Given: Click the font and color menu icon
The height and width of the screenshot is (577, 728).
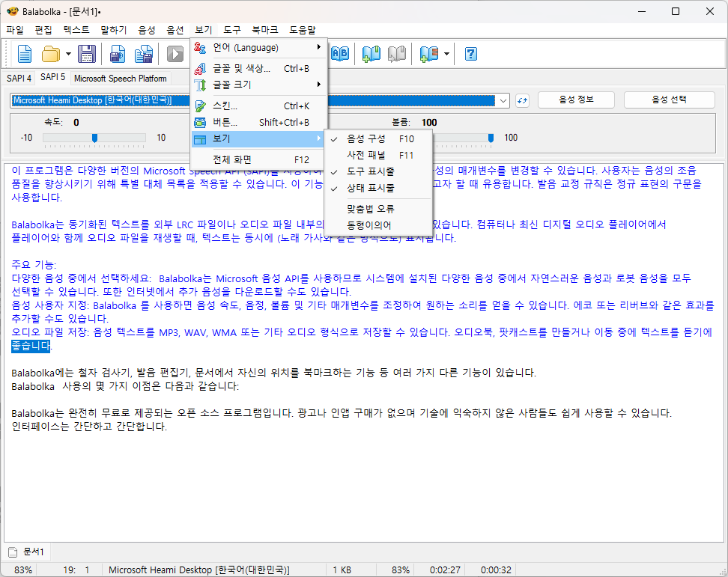Looking at the screenshot, I should point(200,69).
